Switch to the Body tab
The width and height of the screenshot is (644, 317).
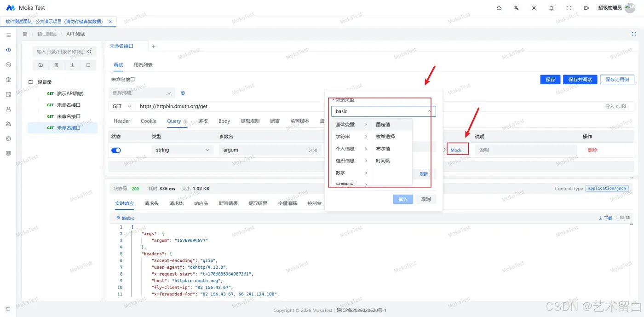click(224, 121)
